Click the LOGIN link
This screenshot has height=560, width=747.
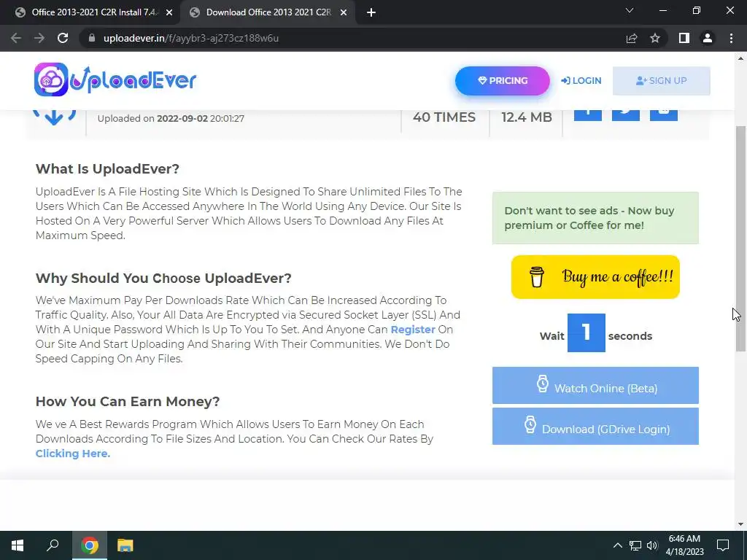point(581,81)
